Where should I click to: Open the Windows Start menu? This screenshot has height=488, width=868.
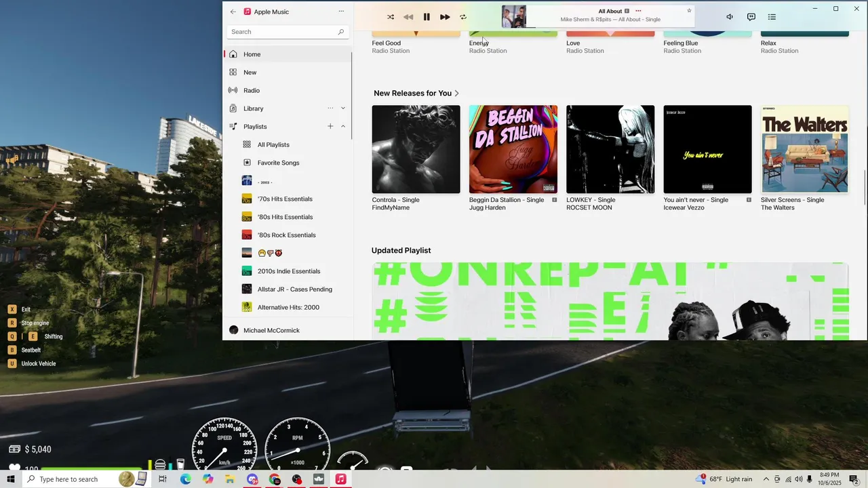click(11, 479)
